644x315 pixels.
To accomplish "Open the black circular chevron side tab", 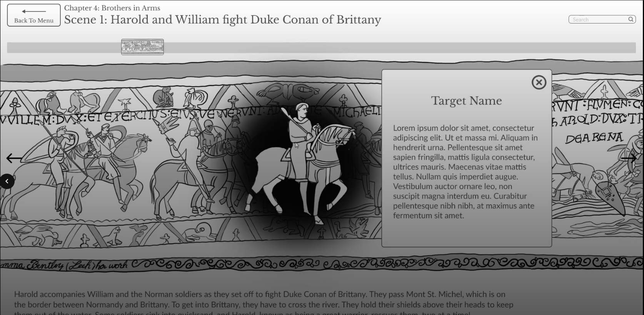I will coord(7,181).
